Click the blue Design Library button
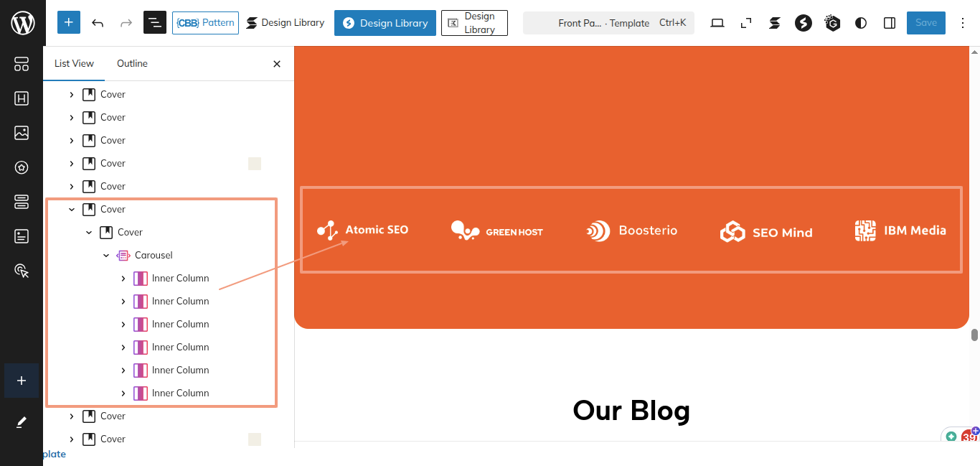 [x=385, y=23]
